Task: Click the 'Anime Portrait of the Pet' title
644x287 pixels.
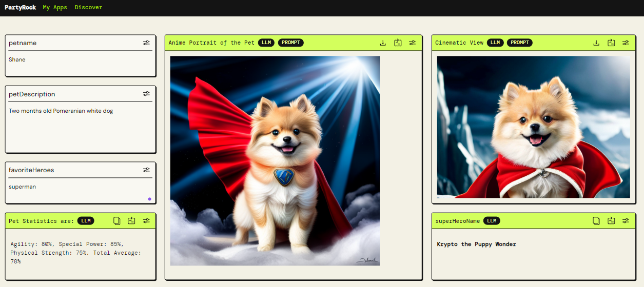Action: click(211, 43)
